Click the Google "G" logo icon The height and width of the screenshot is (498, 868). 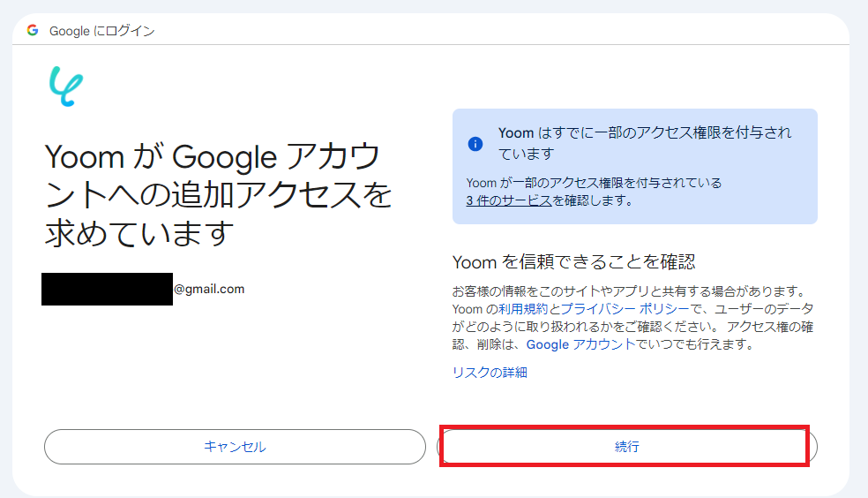(33, 31)
